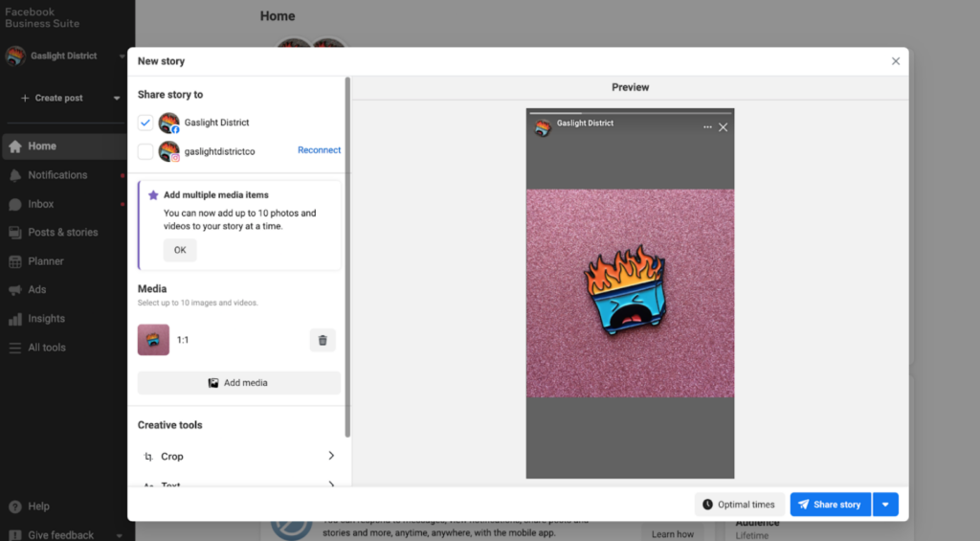The width and height of the screenshot is (980, 541).
Task: Click the X icon in story preview
Action: tap(724, 127)
